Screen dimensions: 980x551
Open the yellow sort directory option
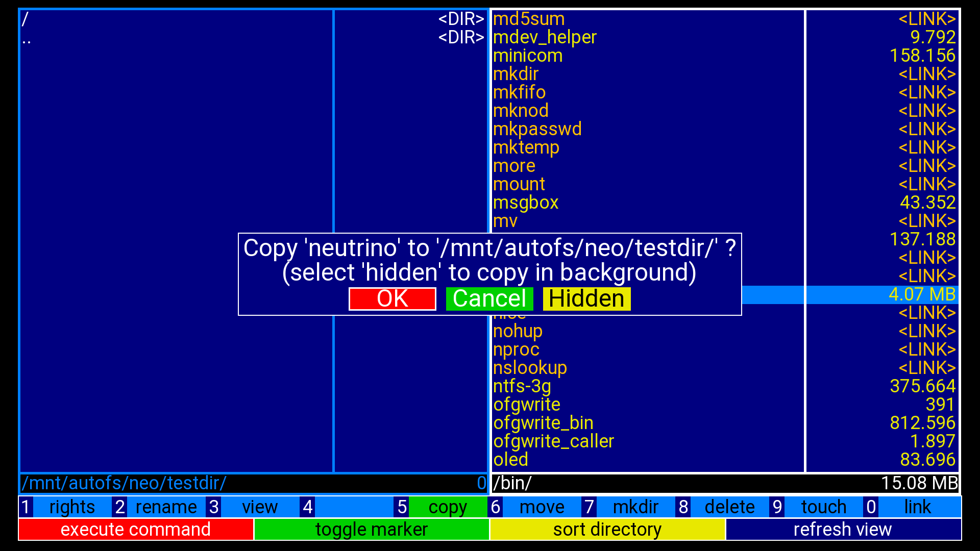click(x=607, y=530)
